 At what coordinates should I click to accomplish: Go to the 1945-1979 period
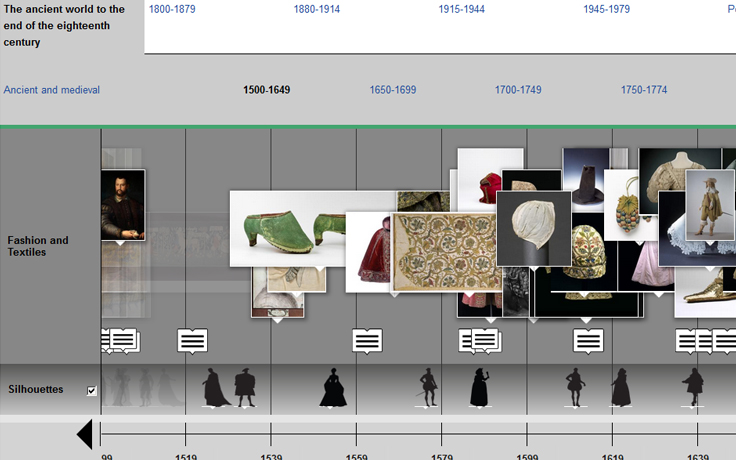coord(606,10)
